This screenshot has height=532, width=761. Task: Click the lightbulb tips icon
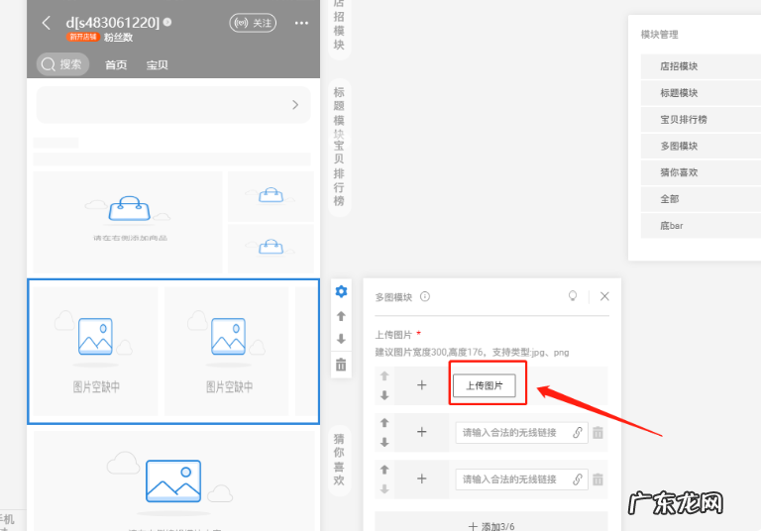[x=573, y=295]
